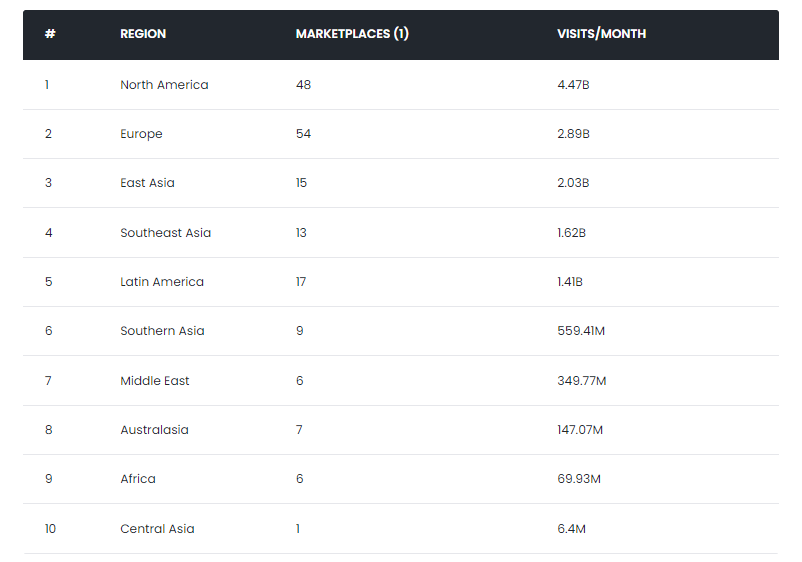Select Europe's 2.89B visits figure

tap(573, 134)
